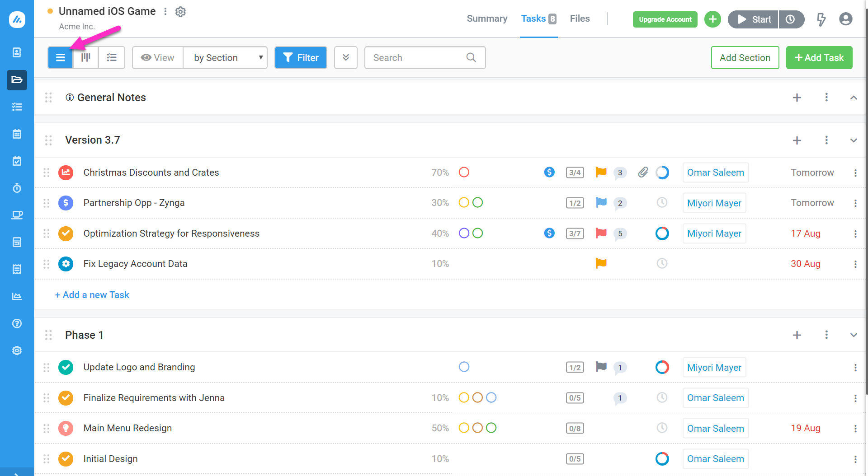The width and height of the screenshot is (868, 476).
Task: Switch to the Files tab
Action: [580, 19]
